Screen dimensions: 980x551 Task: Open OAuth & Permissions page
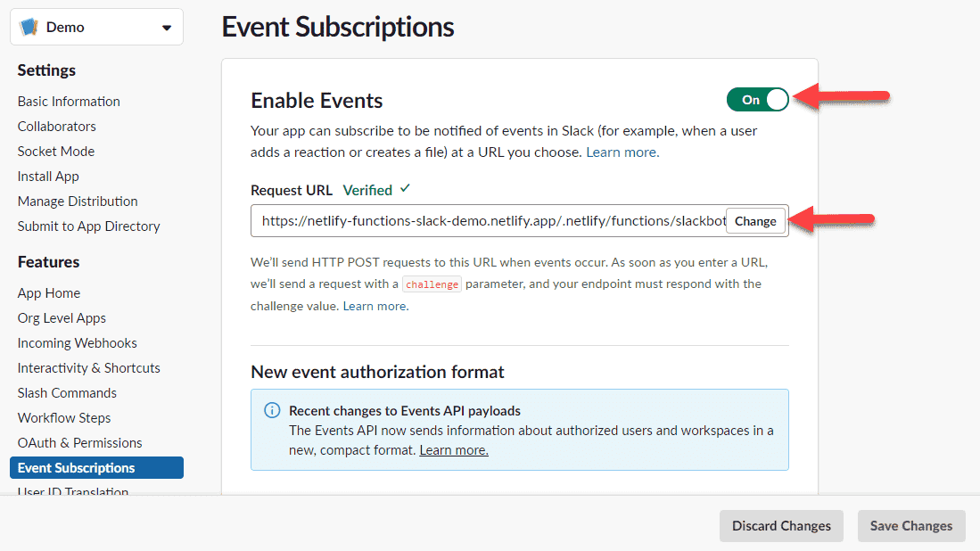[x=80, y=443]
